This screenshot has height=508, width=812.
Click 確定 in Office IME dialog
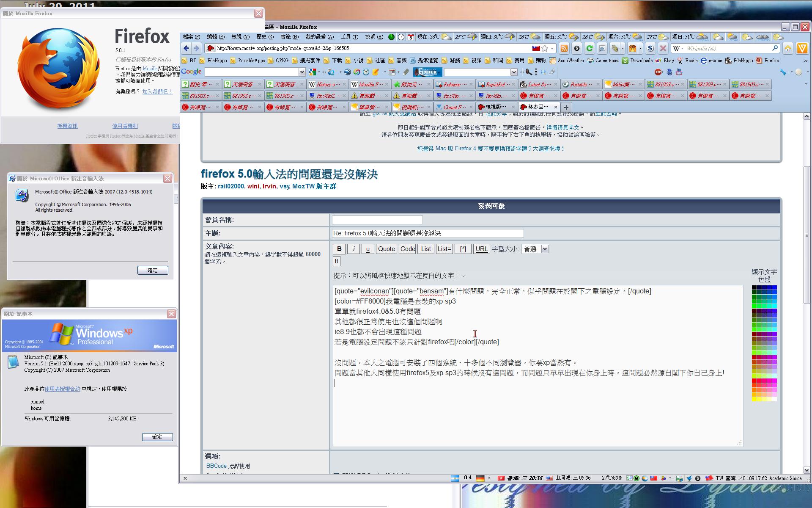point(153,270)
